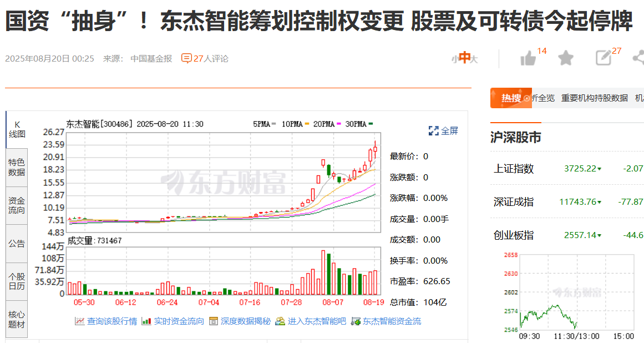The image size is (644, 343).
Task: Click the 沪深股市 section heading
Action: (515, 137)
